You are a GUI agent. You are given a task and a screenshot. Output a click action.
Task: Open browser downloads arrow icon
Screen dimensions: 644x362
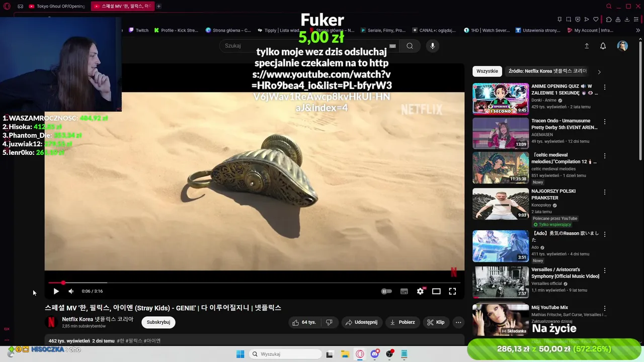pyautogui.click(x=627, y=20)
